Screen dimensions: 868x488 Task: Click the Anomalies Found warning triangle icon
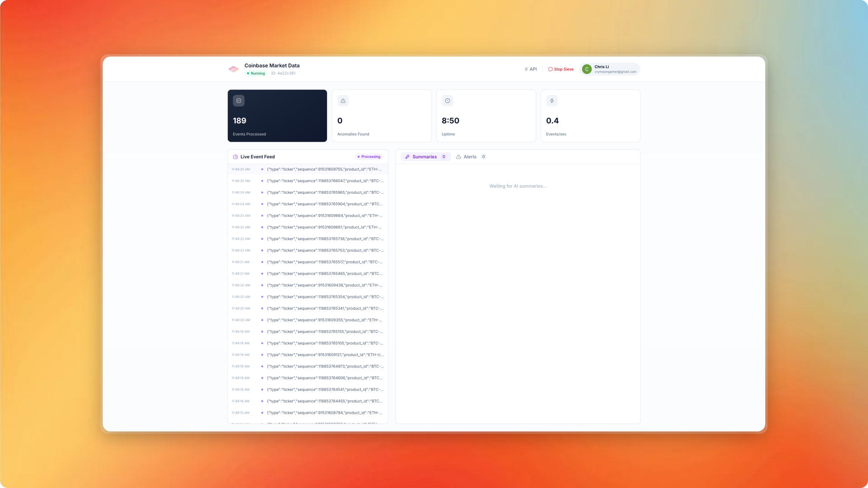point(343,101)
